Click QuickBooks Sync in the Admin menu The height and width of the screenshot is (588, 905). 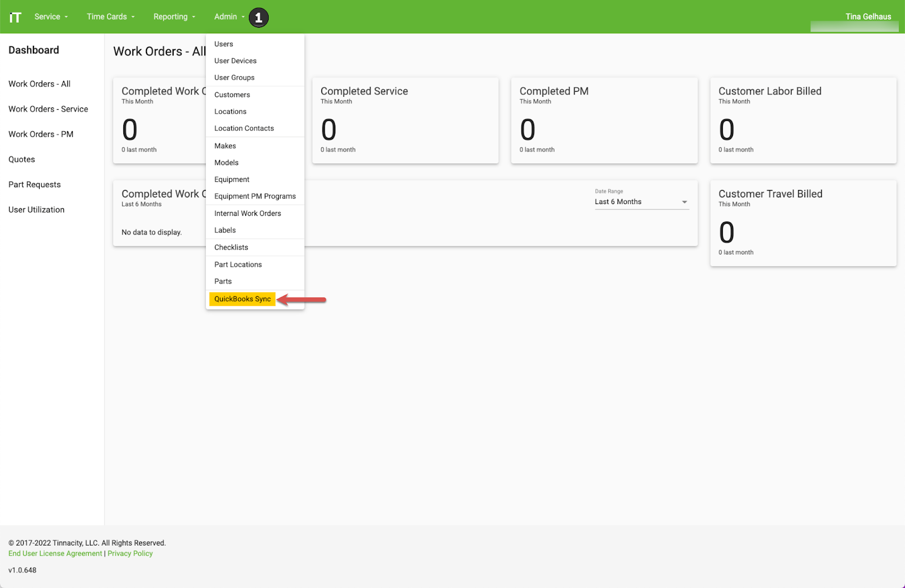click(x=243, y=299)
